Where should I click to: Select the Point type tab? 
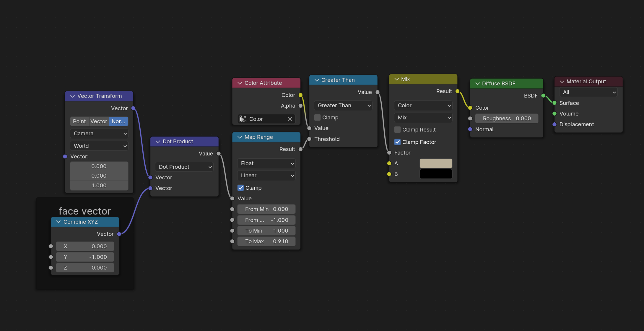[x=79, y=121]
